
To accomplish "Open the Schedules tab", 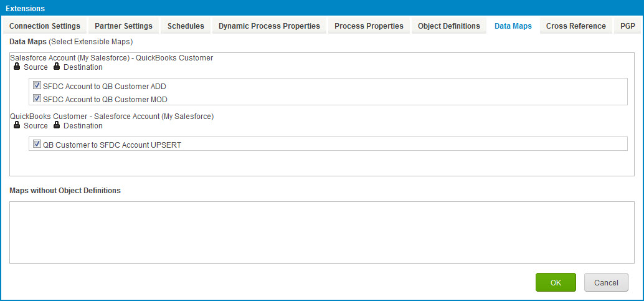I will 186,26.
